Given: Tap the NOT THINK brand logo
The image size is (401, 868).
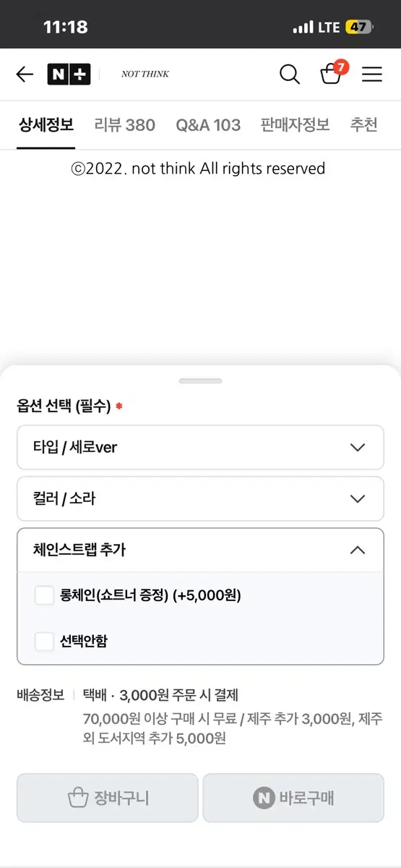Looking at the screenshot, I should tap(145, 74).
